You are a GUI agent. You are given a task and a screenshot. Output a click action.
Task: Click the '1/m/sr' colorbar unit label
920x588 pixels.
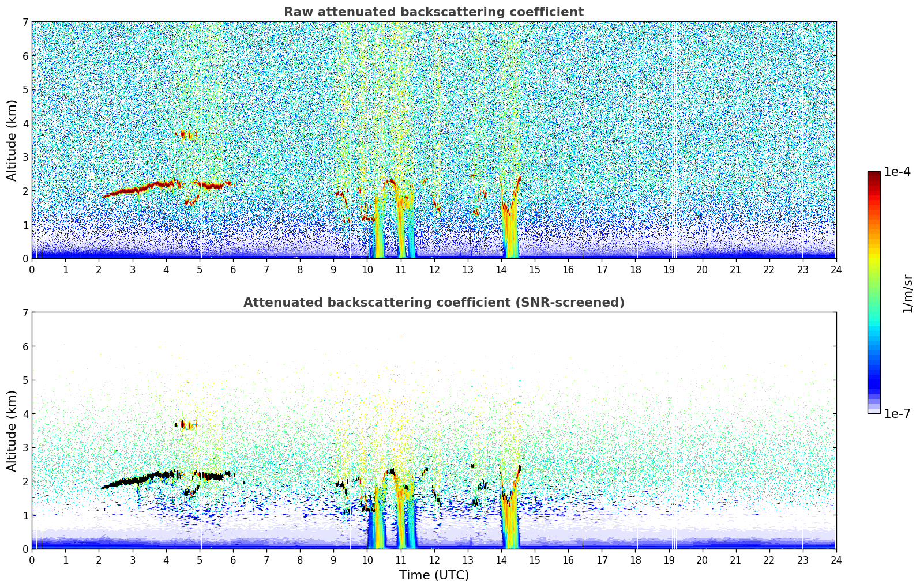point(907,293)
